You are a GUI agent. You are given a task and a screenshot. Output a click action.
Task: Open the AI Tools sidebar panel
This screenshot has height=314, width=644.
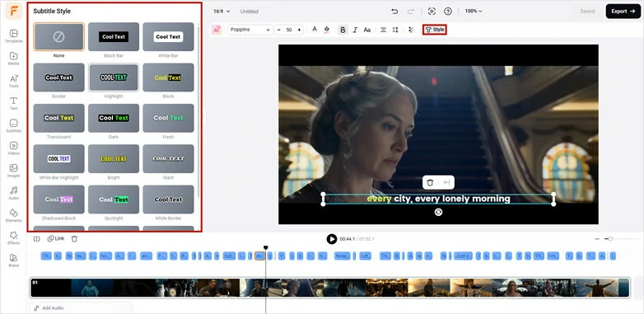[x=13, y=81]
